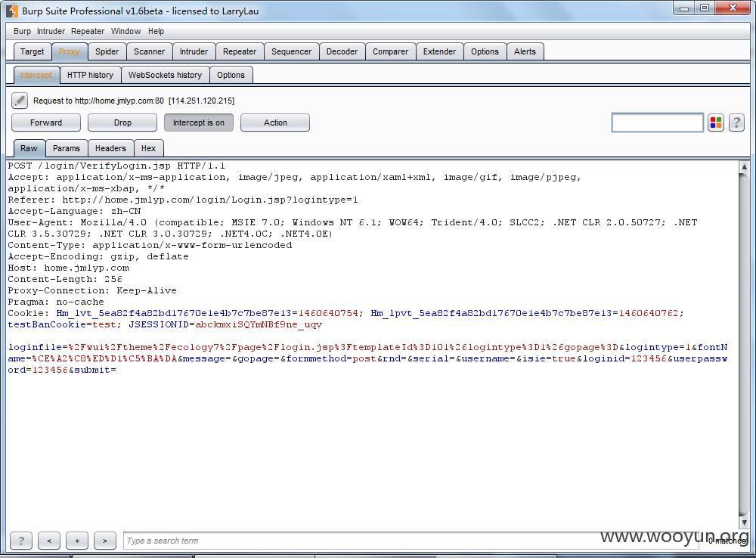Click the loginfile parameter in request body
The height and width of the screenshot is (558, 756).
[x=314, y=347]
